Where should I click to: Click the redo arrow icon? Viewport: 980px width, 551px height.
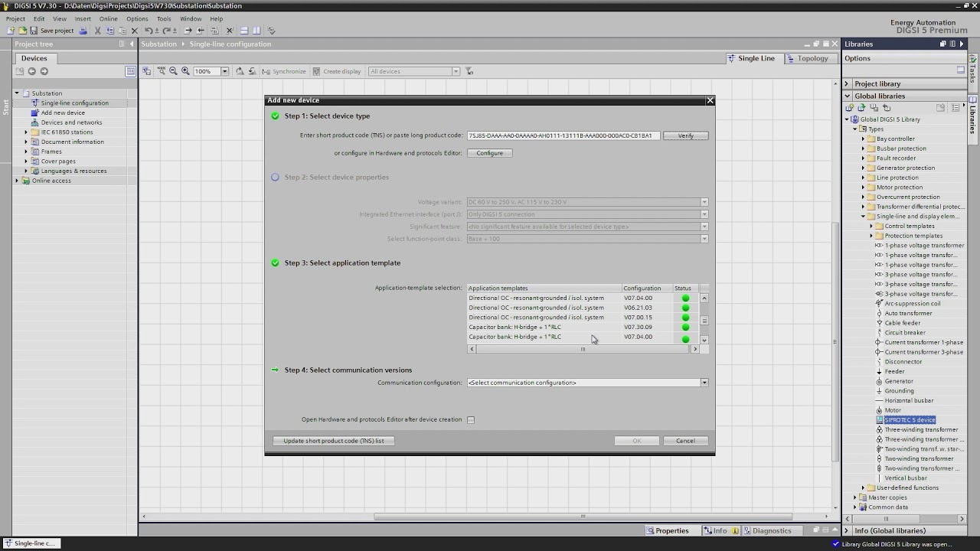(x=166, y=31)
